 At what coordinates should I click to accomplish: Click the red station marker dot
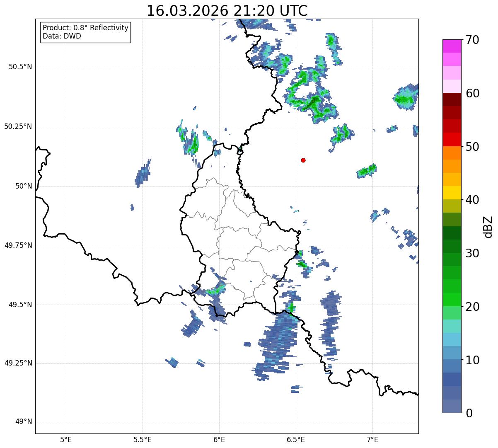click(x=303, y=160)
